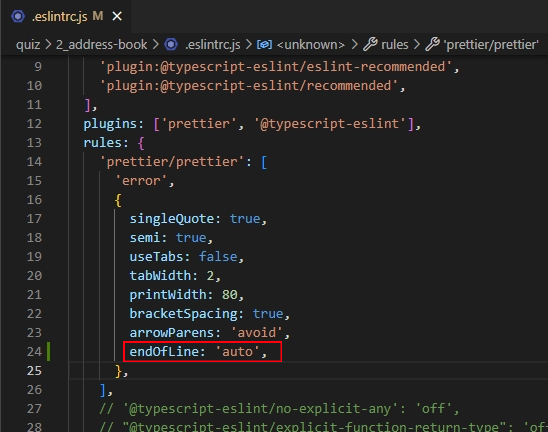Select '<unknown>' breadcrumb symbol

311,45
